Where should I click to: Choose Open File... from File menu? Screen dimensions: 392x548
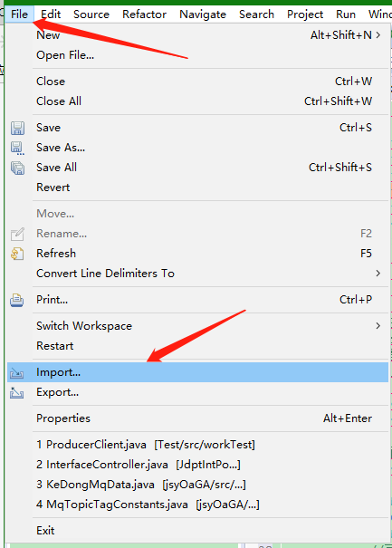click(x=197, y=55)
